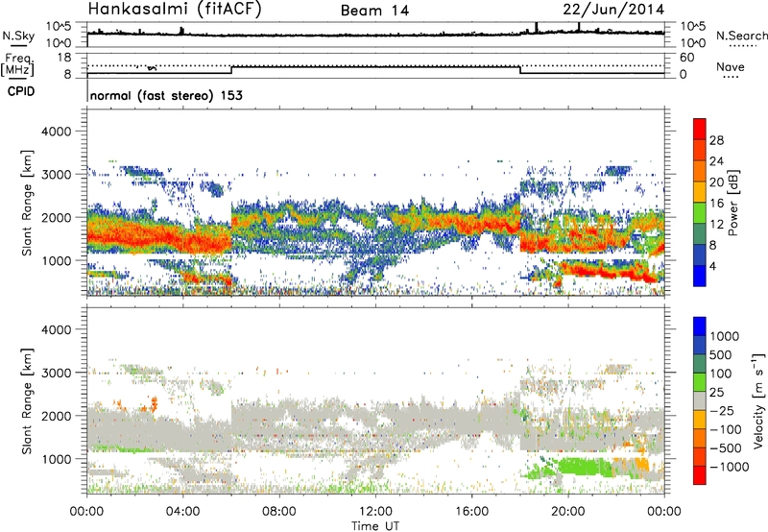Select the light green 12–16 dB Power color

click(x=700, y=213)
